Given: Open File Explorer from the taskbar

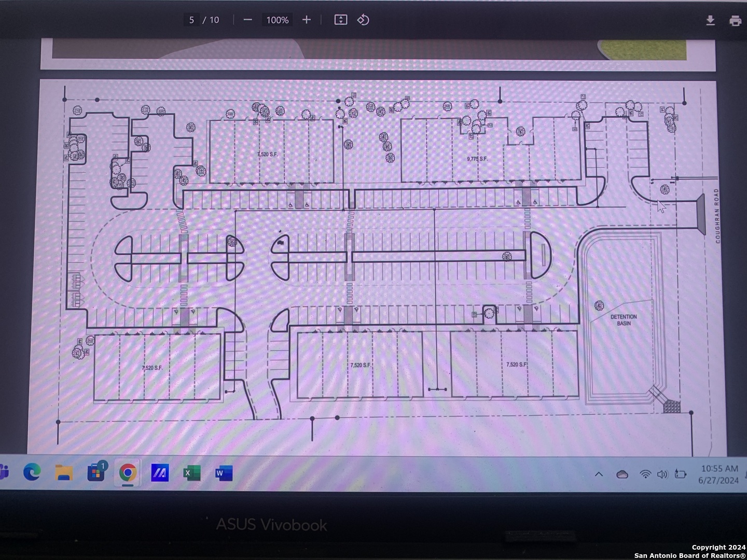Looking at the screenshot, I should (64, 472).
